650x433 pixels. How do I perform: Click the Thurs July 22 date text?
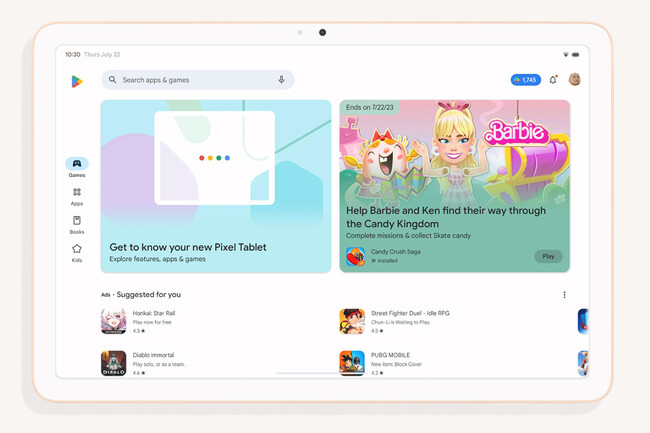point(102,54)
